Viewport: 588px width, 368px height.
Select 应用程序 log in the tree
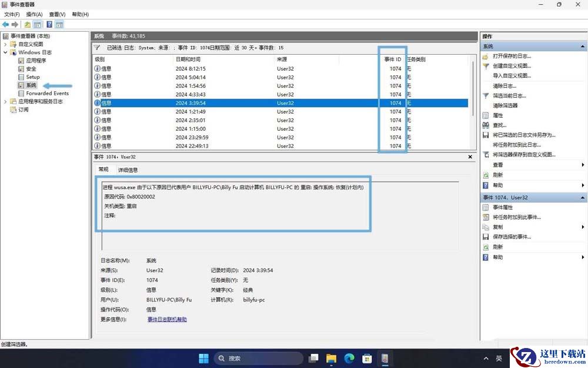point(36,61)
